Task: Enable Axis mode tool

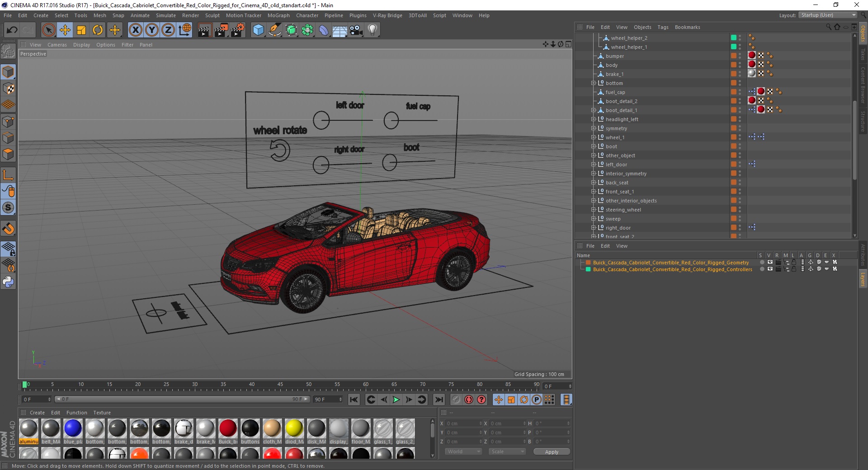Action: (8, 175)
